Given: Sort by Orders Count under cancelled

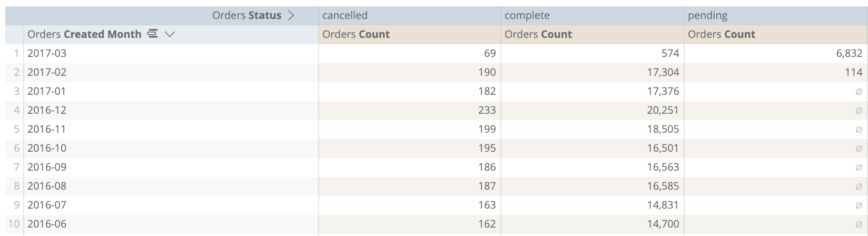Looking at the screenshot, I should pos(356,34).
